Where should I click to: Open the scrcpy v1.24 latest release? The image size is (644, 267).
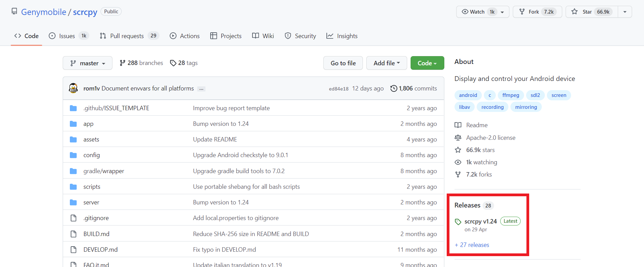[x=480, y=221]
